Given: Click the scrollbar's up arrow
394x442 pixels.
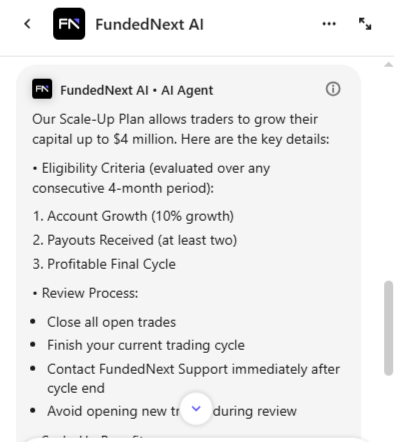Looking at the screenshot, I should tap(388, 65).
